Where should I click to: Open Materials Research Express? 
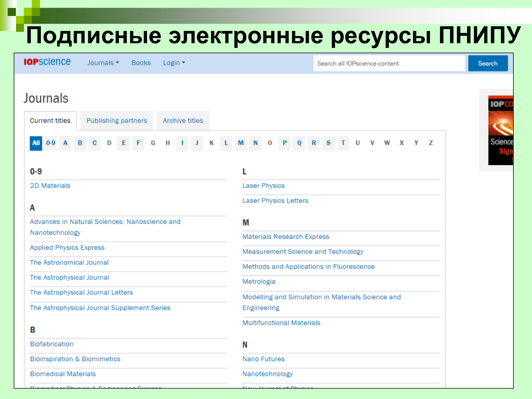click(x=286, y=237)
